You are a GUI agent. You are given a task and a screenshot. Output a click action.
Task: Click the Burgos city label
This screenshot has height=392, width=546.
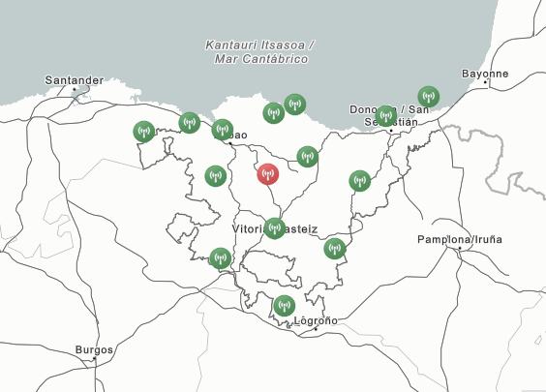tap(94, 349)
